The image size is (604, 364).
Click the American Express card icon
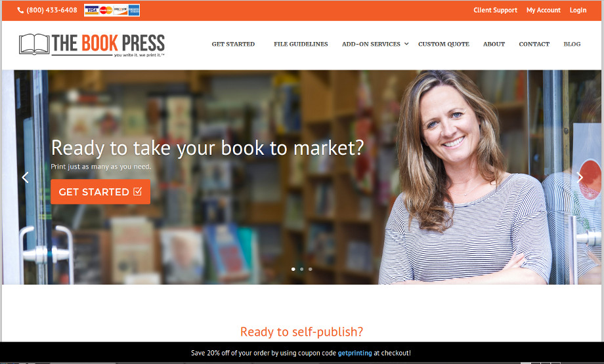[x=134, y=10]
